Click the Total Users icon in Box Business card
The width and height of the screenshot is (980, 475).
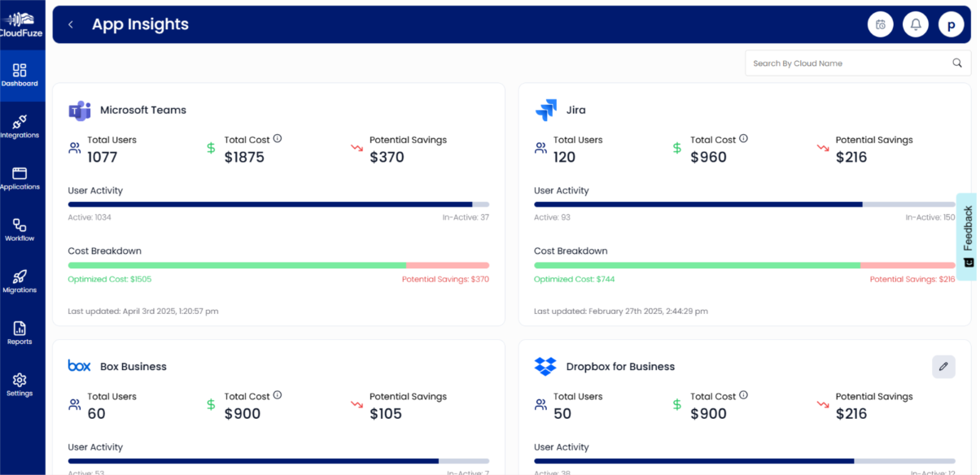tap(75, 404)
